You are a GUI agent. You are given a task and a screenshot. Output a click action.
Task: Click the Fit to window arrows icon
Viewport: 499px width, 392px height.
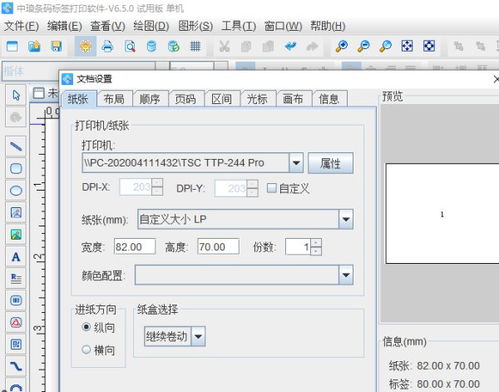click(x=407, y=46)
